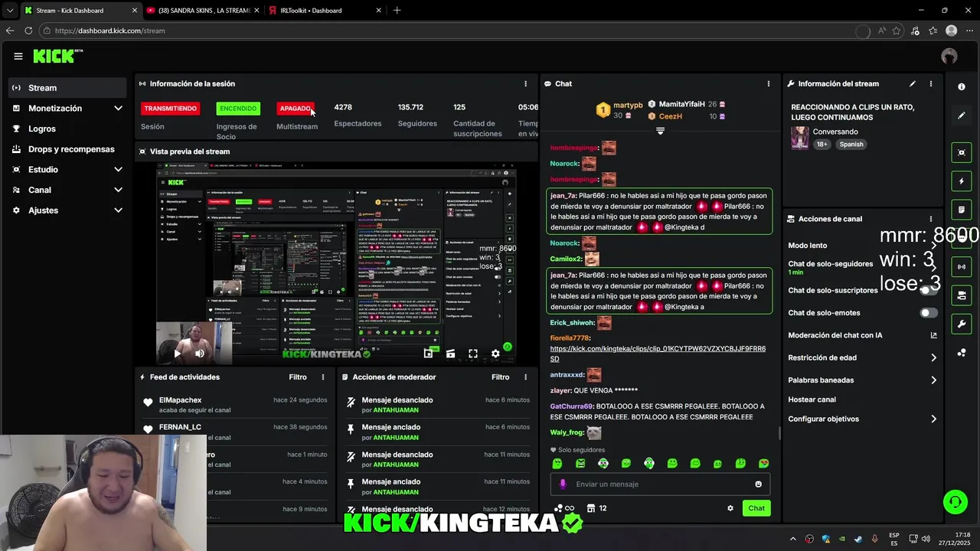Insert the first green emote from quick emotes
Screen dimensions: 980x551
click(557, 464)
